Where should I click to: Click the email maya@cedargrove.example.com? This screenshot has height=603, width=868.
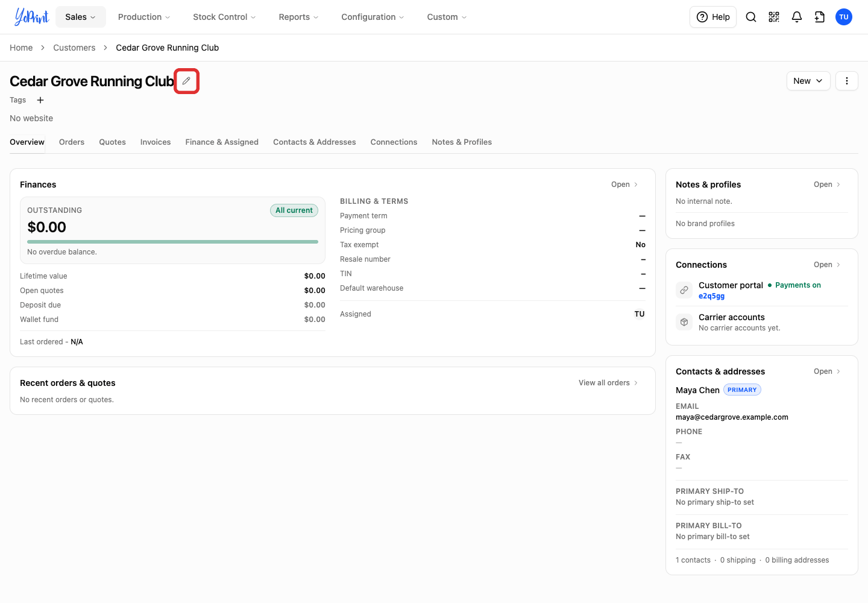[732, 417]
